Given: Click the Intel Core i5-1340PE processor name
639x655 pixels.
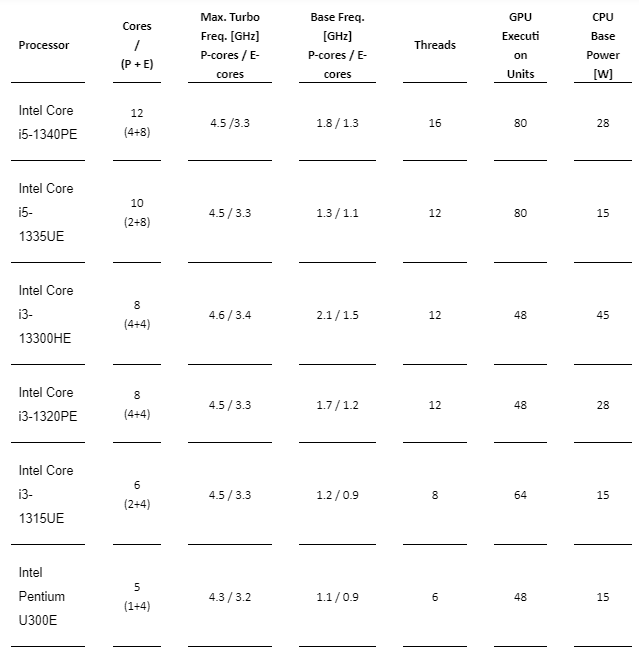Looking at the screenshot, I should click(x=48, y=123).
